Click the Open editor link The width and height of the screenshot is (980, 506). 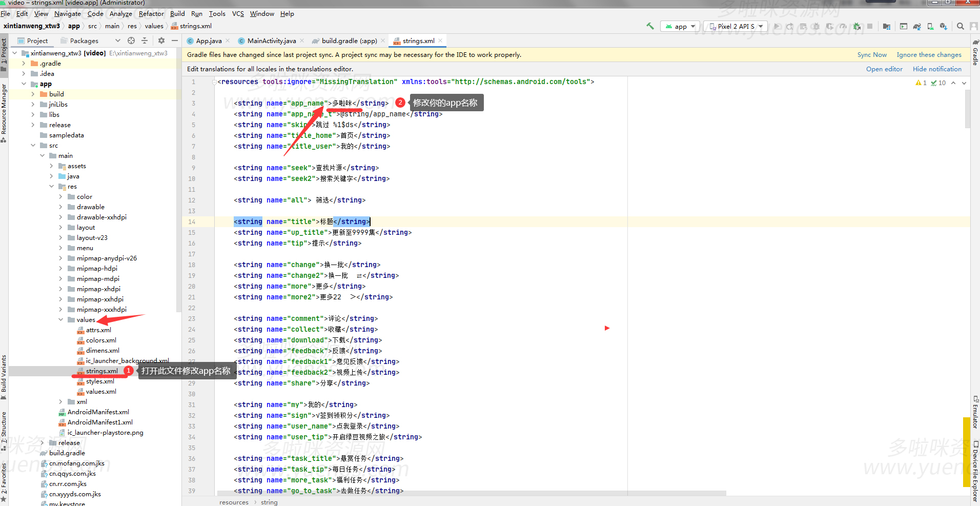884,69
